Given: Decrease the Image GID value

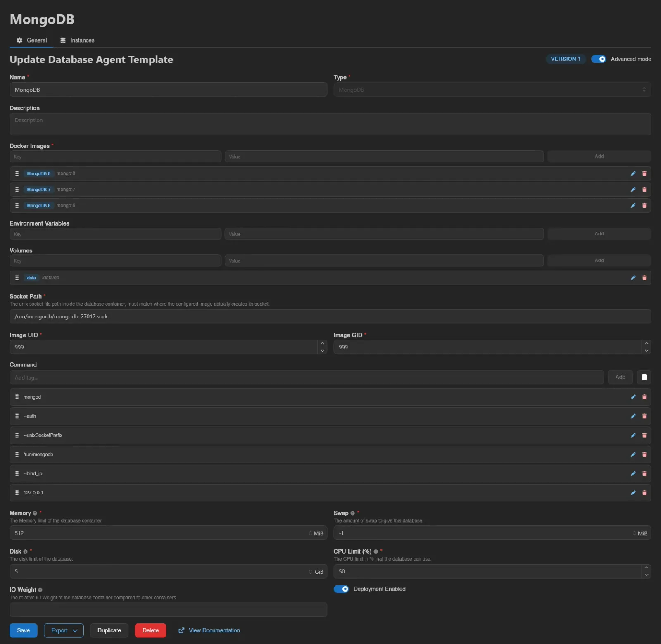Looking at the screenshot, I should tap(647, 351).
